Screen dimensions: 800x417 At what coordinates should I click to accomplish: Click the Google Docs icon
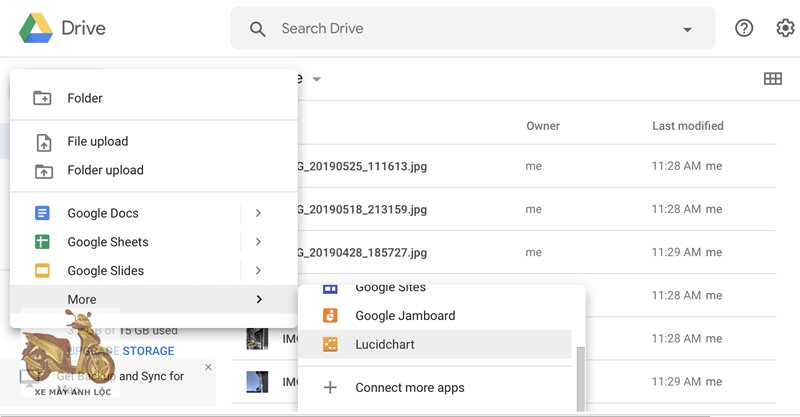click(42, 213)
